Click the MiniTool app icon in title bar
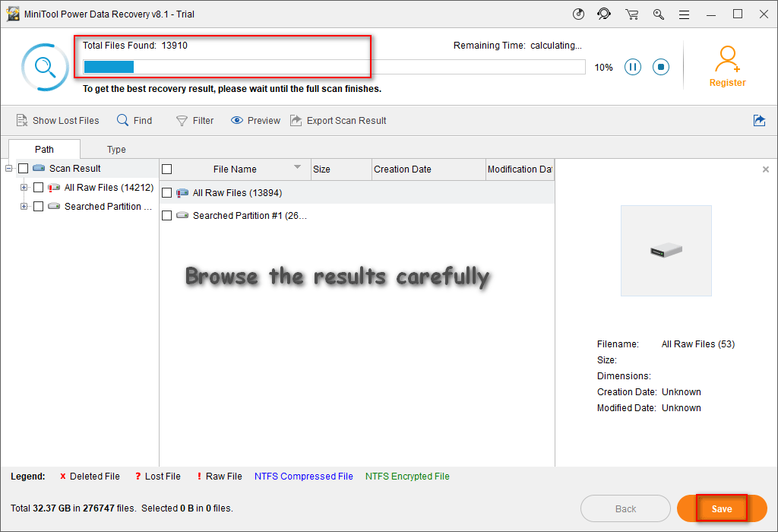Screen dimensions: 778x532 coord(13,14)
